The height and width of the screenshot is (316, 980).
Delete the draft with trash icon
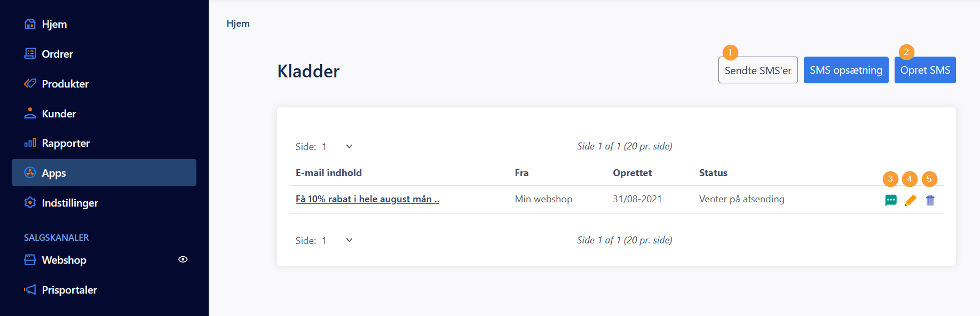930,200
